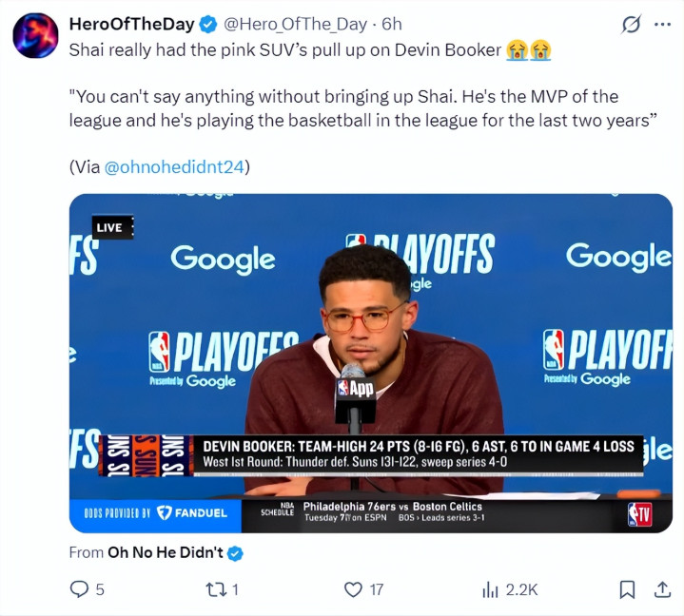Viewport: 684px width, 616px height.
Task: Open the Grok explain icon
Action: pyautogui.click(x=630, y=25)
